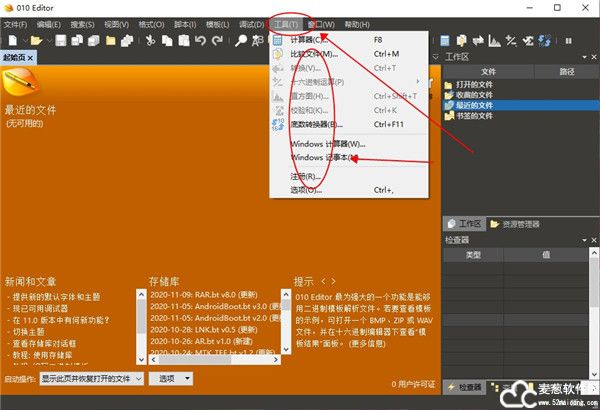
Task: Select 选项(O) in Tools menu
Action: [x=349, y=190]
